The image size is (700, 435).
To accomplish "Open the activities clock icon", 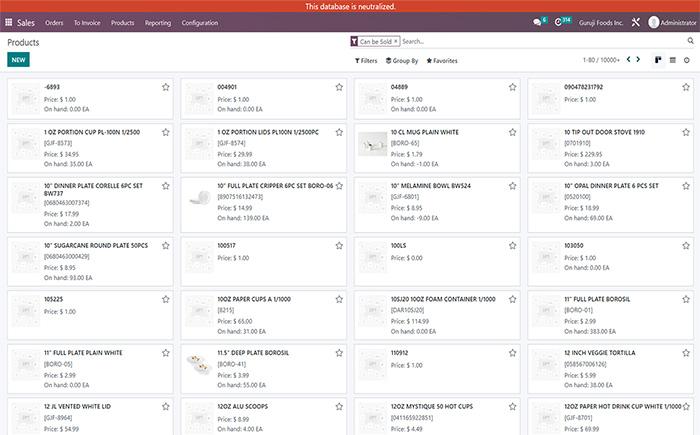I will [x=558, y=22].
